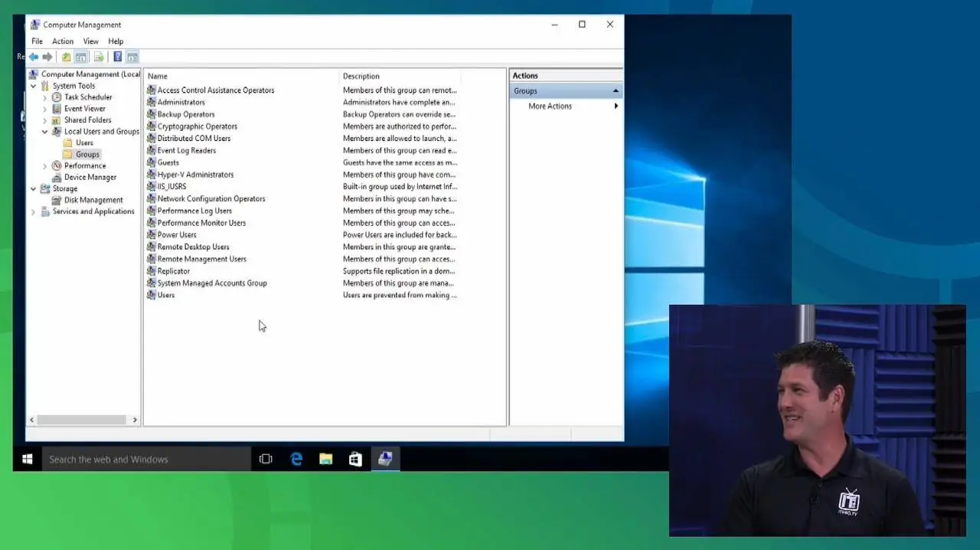This screenshot has height=550, width=980.
Task: Select the 'Backup Operators' group
Action: [x=185, y=114]
